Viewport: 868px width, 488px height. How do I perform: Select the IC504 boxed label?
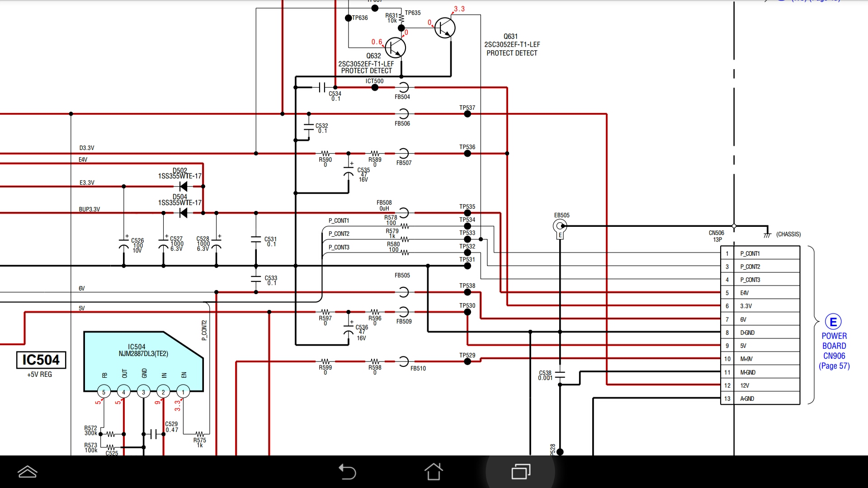pyautogui.click(x=41, y=360)
